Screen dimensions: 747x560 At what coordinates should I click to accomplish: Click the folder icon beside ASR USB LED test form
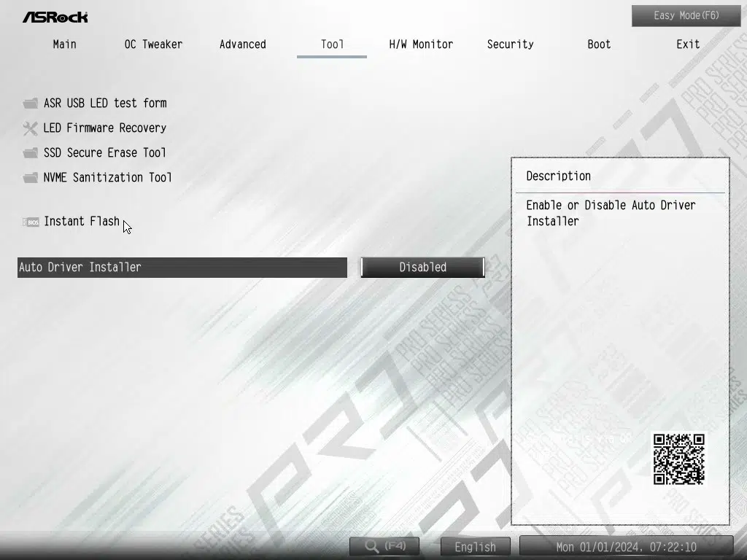point(30,104)
